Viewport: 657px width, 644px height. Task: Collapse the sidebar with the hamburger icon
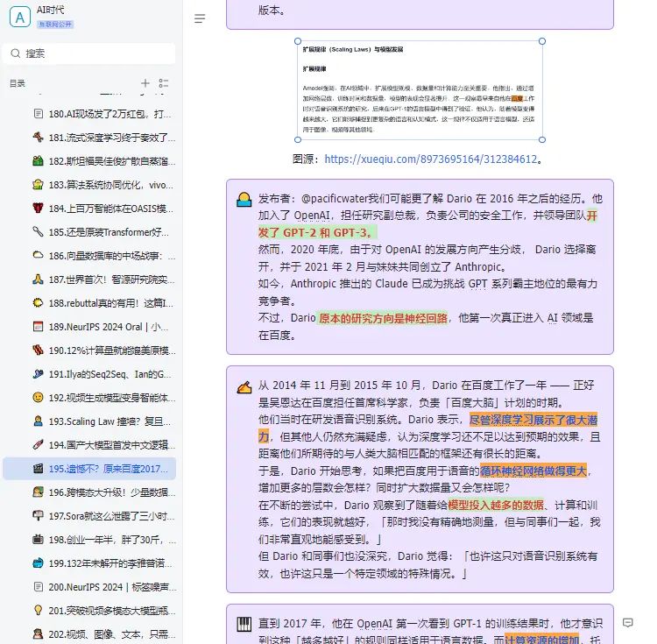click(x=200, y=18)
